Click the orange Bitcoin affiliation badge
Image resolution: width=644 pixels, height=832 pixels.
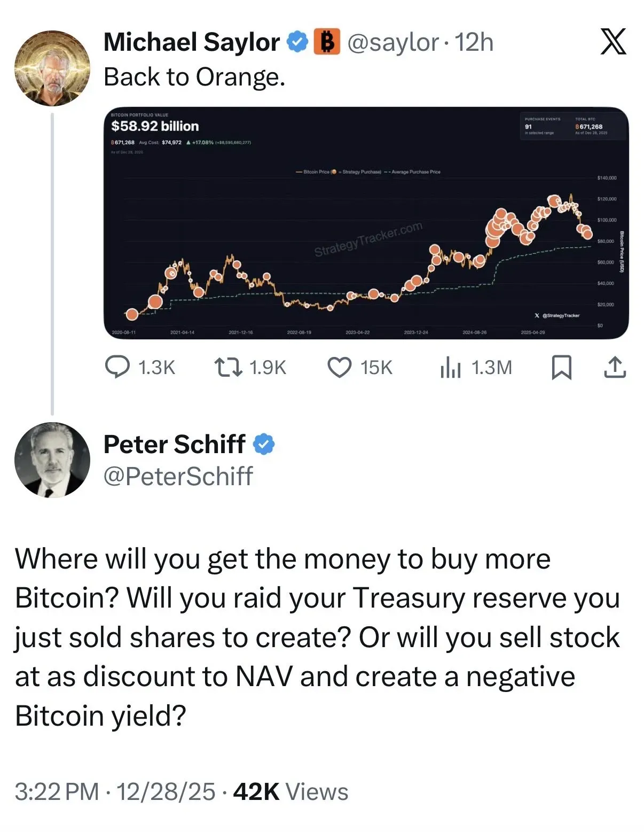click(326, 42)
